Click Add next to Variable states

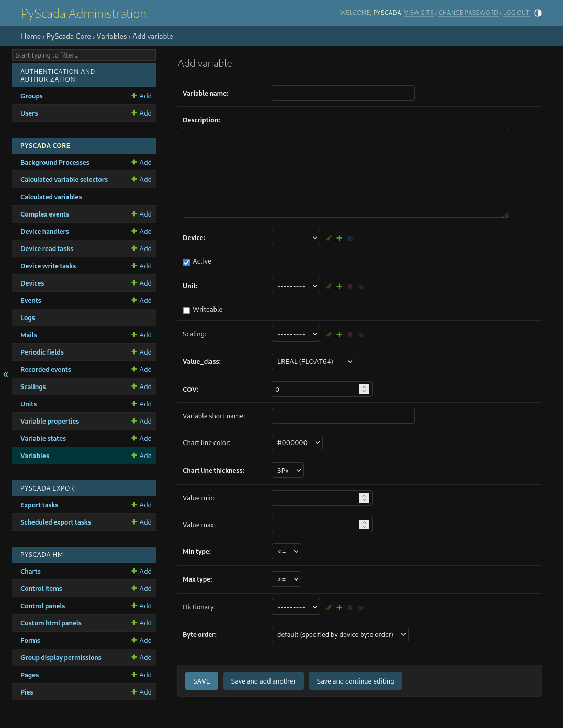[x=141, y=438]
